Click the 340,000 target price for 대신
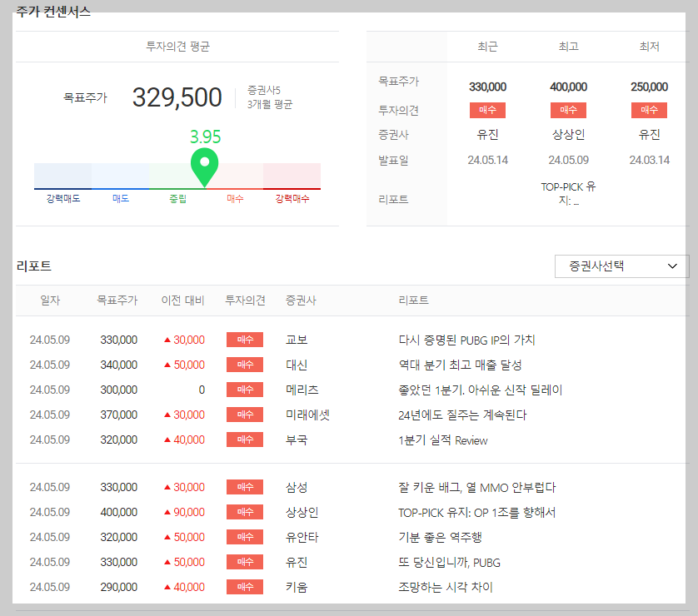This screenshot has width=698, height=616. coord(119,365)
